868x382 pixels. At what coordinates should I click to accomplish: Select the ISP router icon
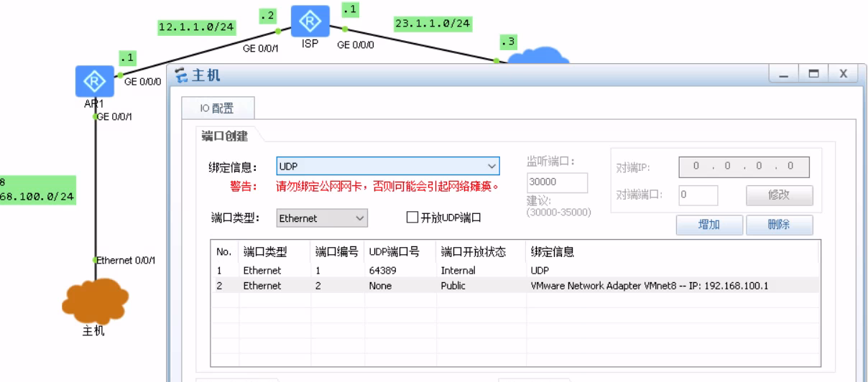point(310,22)
